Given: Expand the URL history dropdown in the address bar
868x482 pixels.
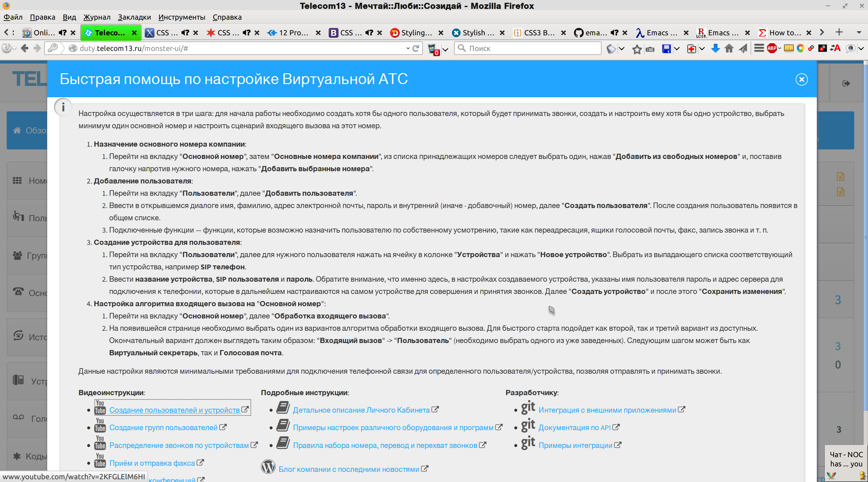Looking at the screenshot, I should point(408,48).
